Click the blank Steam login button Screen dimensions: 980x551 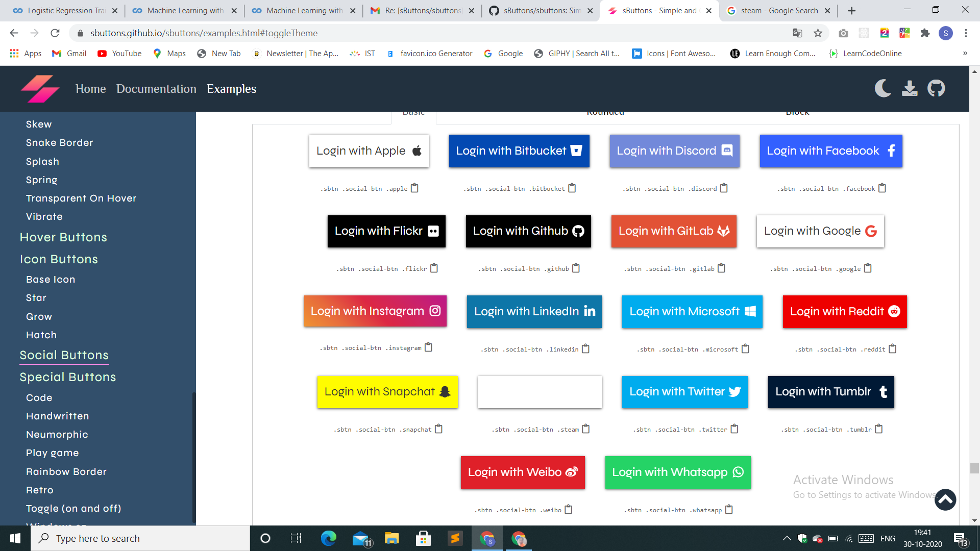tap(540, 392)
